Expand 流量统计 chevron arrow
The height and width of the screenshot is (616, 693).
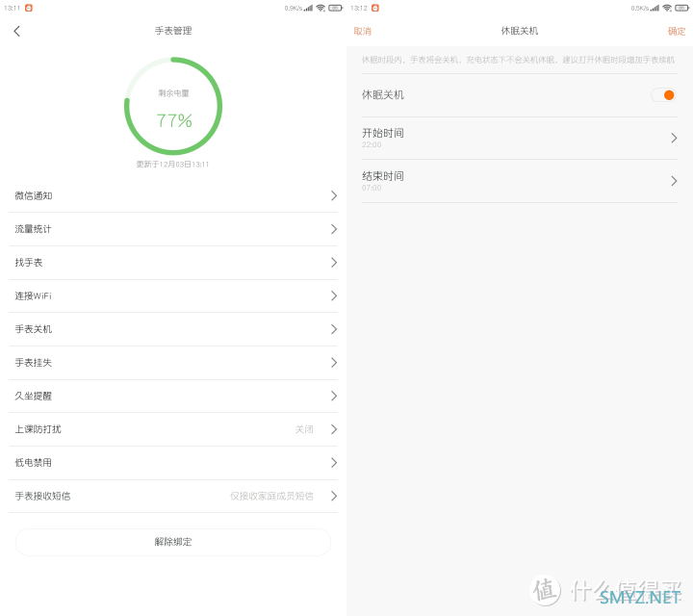pyautogui.click(x=334, y=229)
